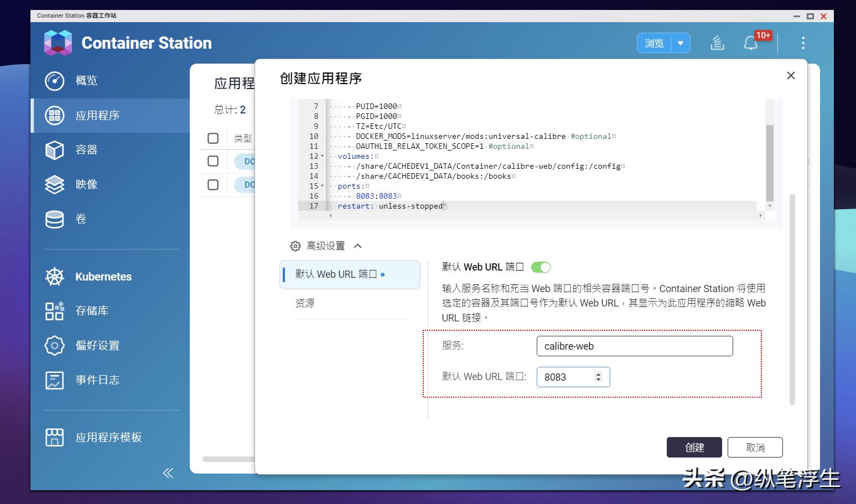
Task: Click the 创建 button
Action: (694, 448)
